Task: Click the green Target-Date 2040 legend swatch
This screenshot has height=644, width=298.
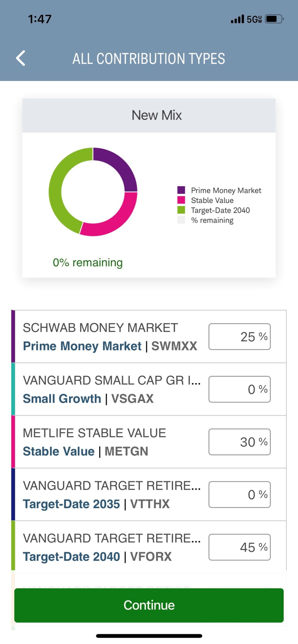Action: coord(181,210)
